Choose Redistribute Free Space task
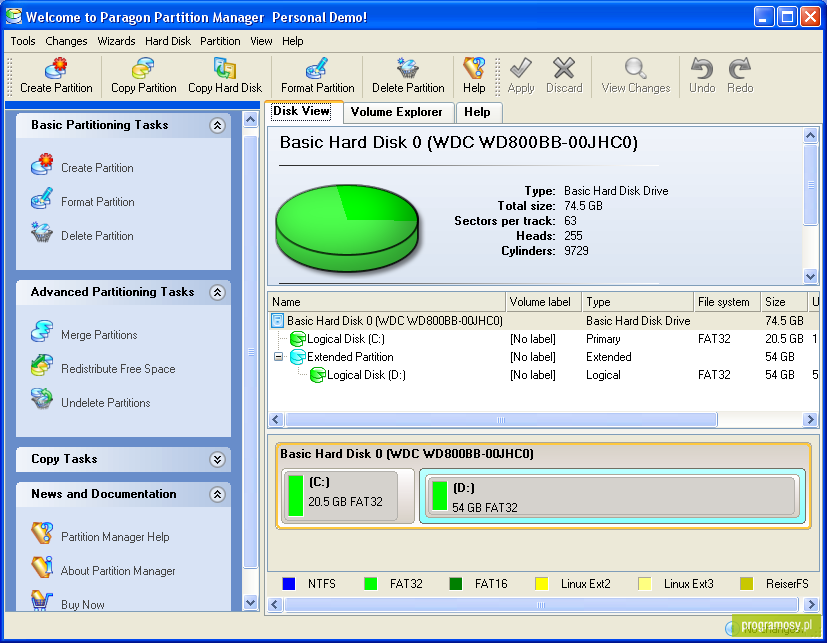827x643 pixels. click(118, 369)
